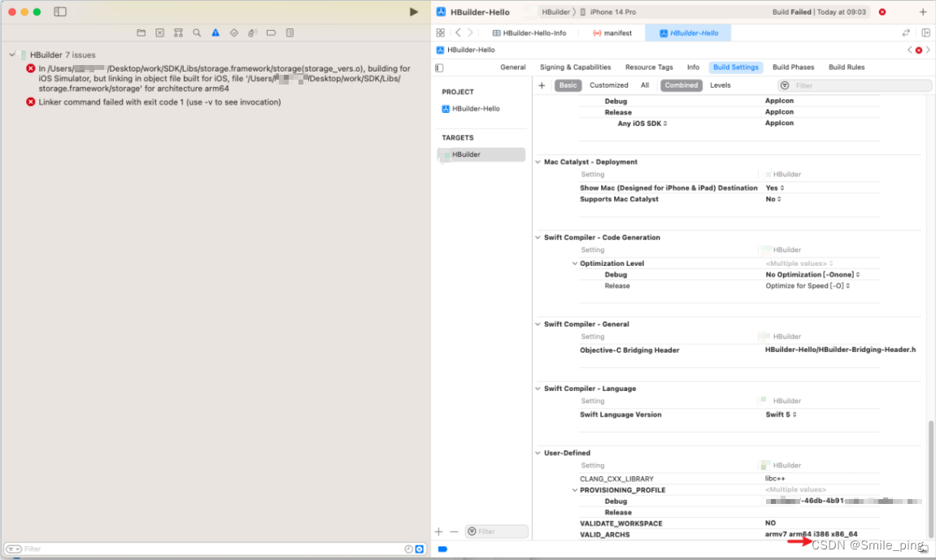Collapse Swift Compiler - Code Generation section
The height and width of the screenshot is (560, 936).
coord(538,237)
